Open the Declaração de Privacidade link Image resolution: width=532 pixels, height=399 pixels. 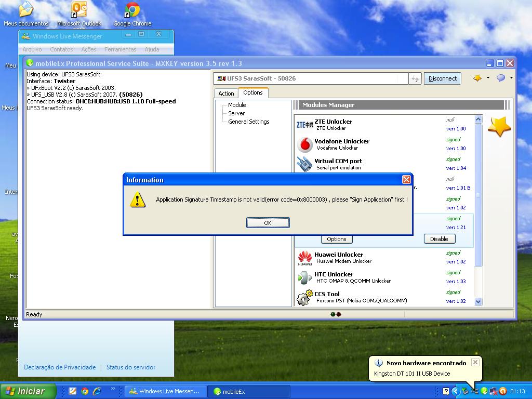[x=60, y=367]
